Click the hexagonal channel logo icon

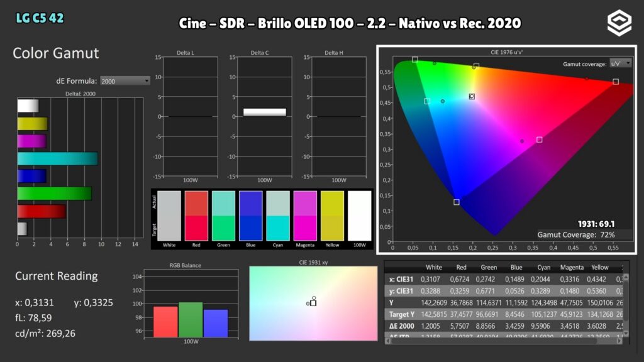[619, 23]
